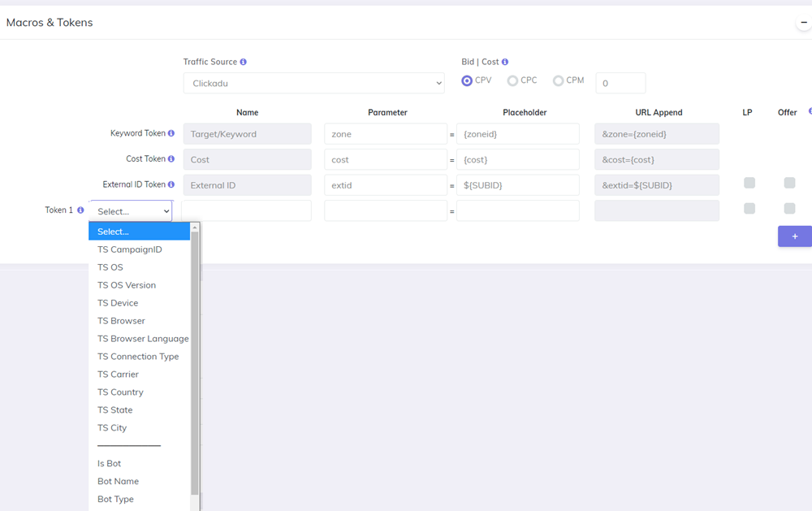Click the bid cost value field
This screenshot has height=511, width=812.
click(620, 83)
